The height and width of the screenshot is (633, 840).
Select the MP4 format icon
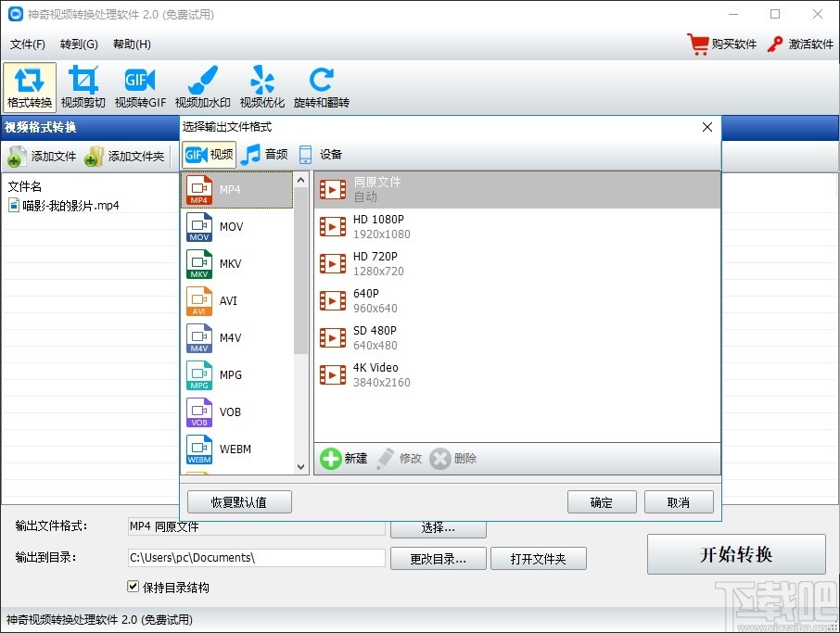[199, 190]
